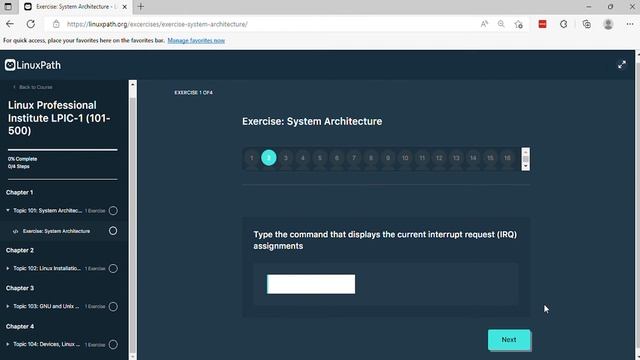Jump to question 14

[473, 158]
